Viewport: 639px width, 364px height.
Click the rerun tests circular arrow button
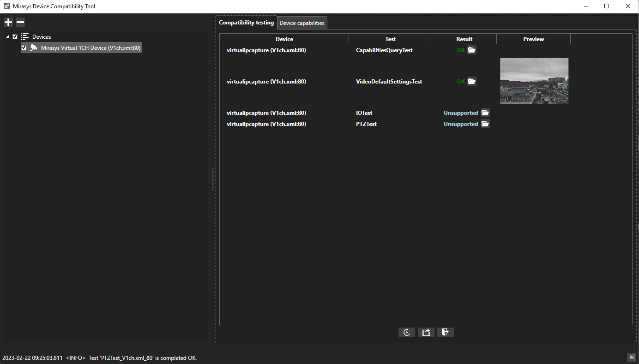pos(406,332)
